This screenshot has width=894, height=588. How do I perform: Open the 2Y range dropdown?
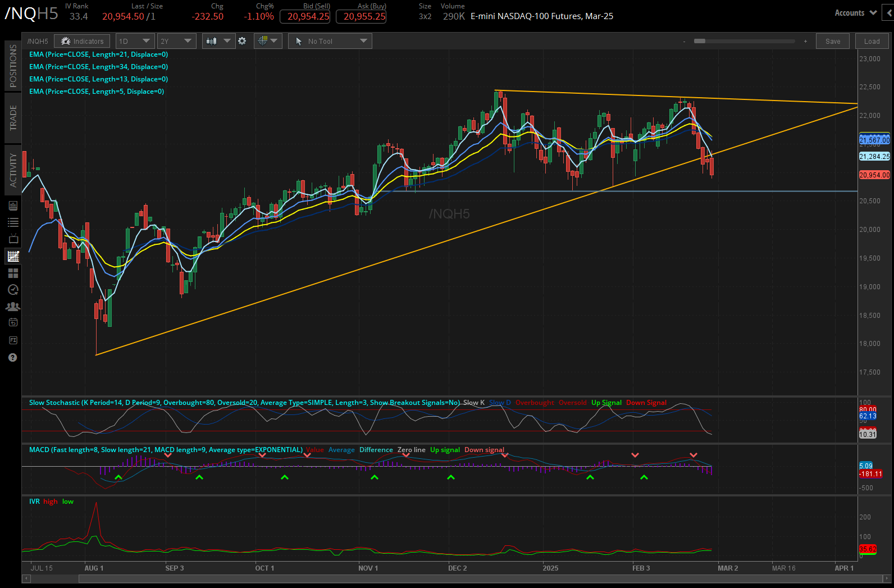(176, 41)
